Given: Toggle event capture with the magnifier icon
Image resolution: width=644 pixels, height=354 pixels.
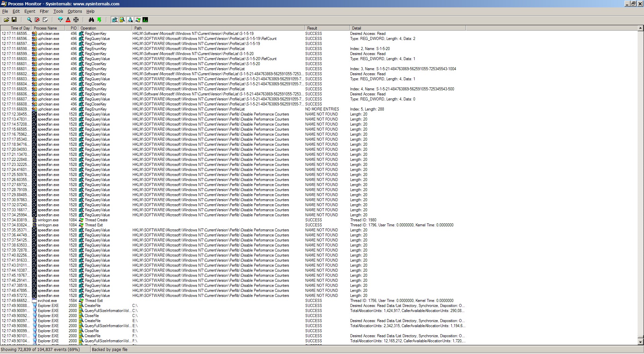Looking at the screenshot, I should pos(30,20).
